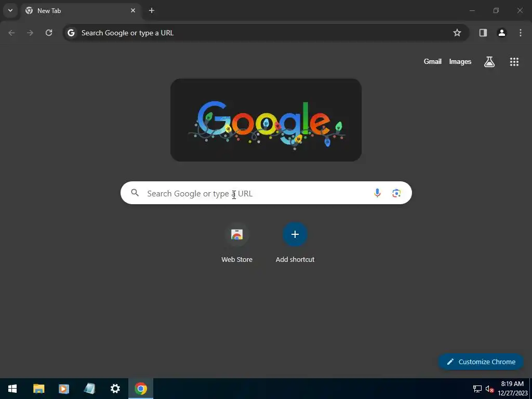Open the notepad-like taskbar app
The image size is (532, 399).
point(89,389)
